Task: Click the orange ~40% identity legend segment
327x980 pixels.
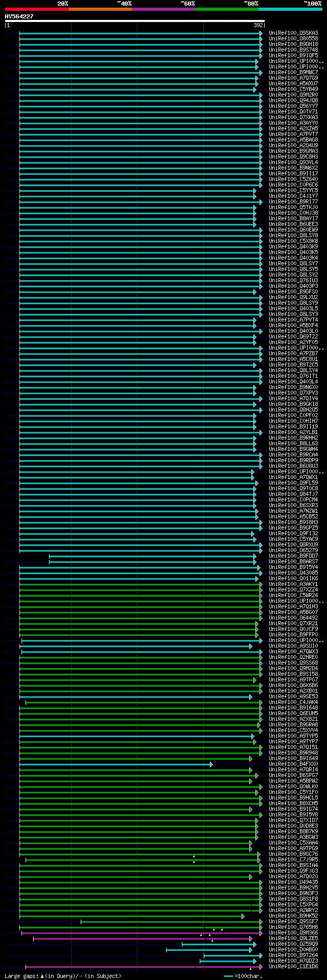Action: (100, 9)
